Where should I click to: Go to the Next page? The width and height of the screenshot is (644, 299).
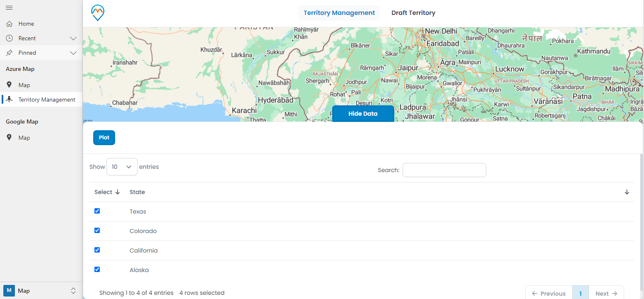606,293
